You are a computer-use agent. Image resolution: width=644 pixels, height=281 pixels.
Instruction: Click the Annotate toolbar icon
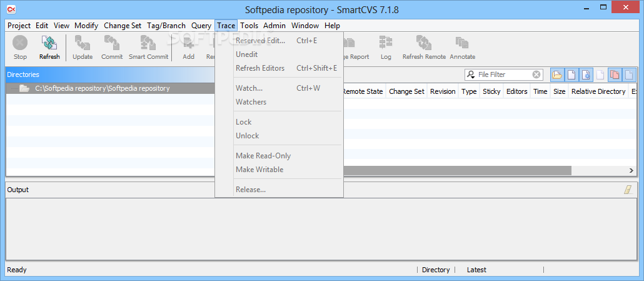[x=462, y=43]
